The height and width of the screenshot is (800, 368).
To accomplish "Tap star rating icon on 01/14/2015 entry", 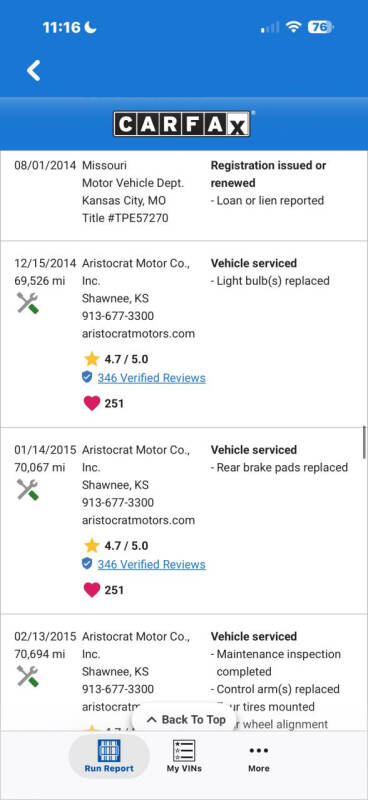I will [x=92, y=546].
